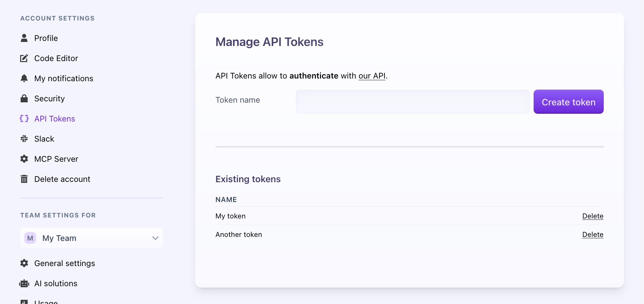Click the AI solutions robot icon

(24, 284)
